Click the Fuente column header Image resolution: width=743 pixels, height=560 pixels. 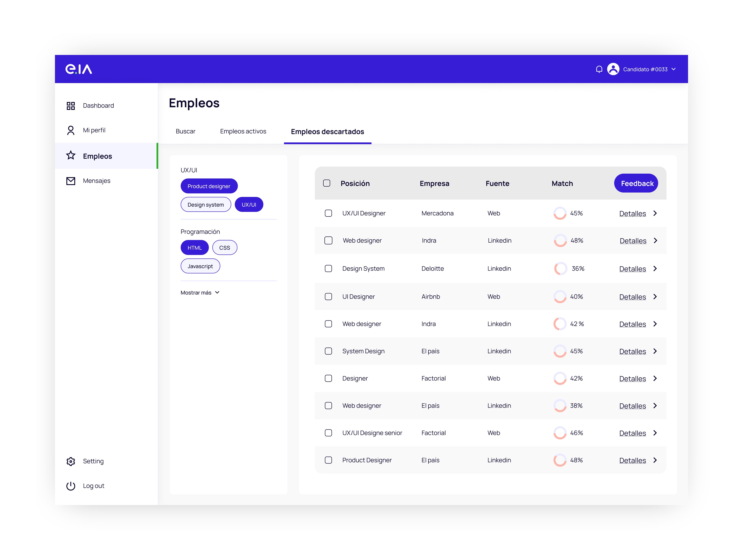tap(497, 183)
